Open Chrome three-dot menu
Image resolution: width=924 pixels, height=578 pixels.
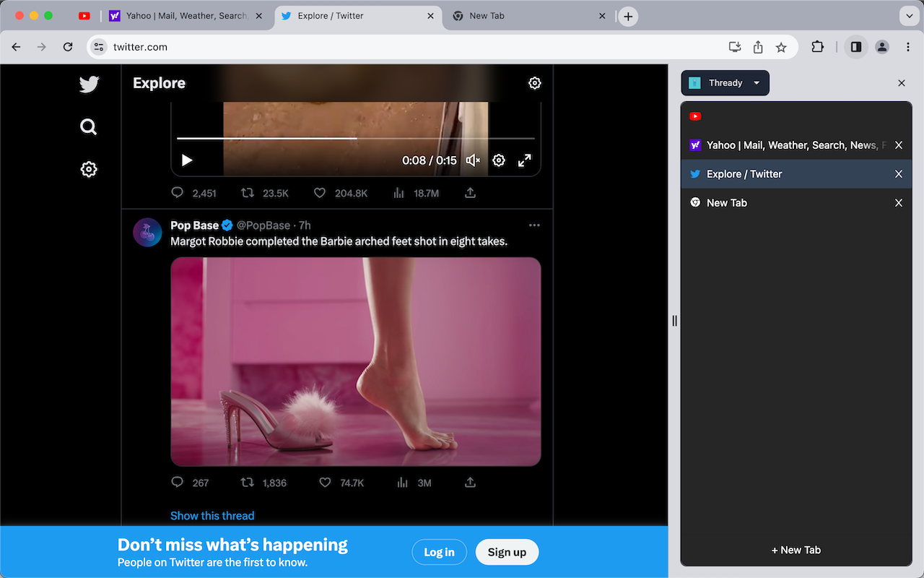[908, 47]
